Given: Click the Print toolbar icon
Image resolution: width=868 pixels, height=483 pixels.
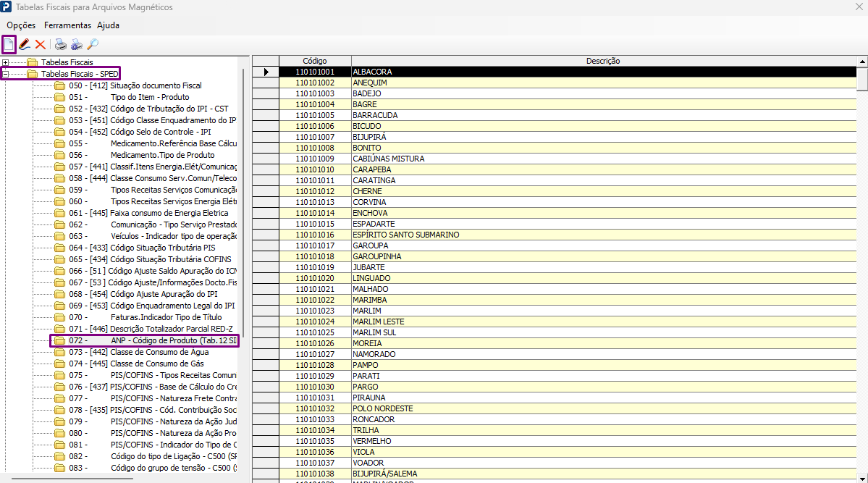Looking at the screenshot, I should pos(61,44).
